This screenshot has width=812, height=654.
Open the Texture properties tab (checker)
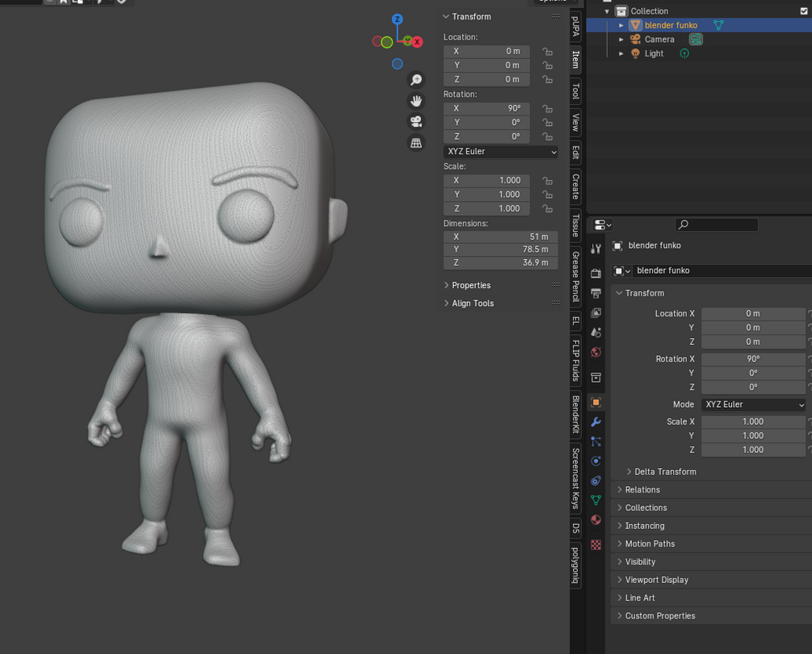coord(596,545)
